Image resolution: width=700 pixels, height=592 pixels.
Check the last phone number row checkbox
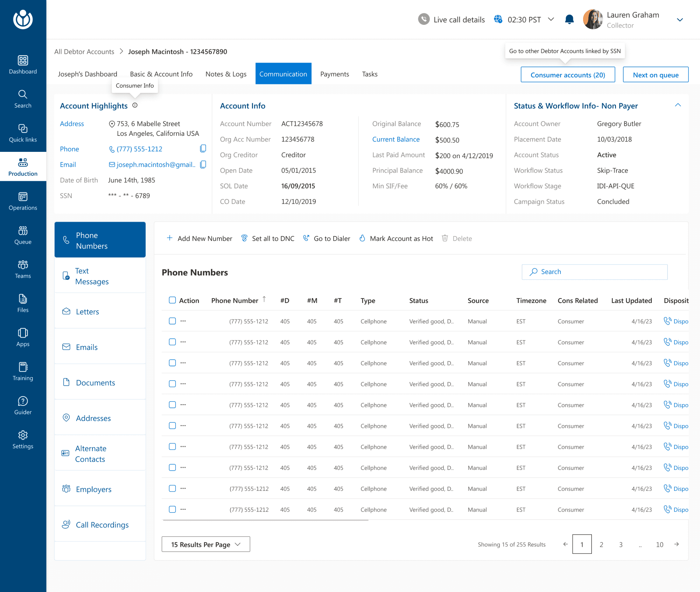click(172, 509)
